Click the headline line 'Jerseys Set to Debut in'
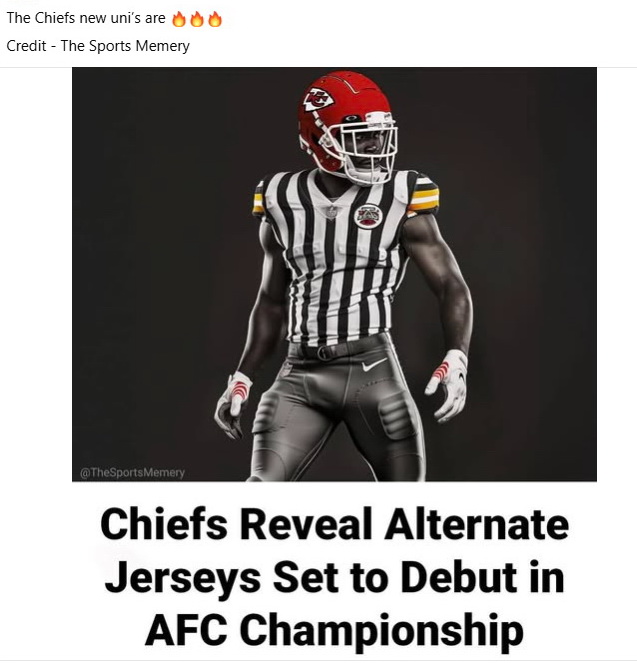This screenshot has height=663, width=637. (x=334, y=577)
